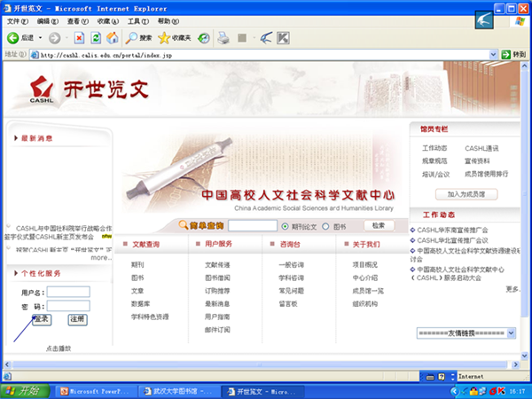Click the blue bird toolbar icon
This screenshot has width=532, height=399.
coord(266,38)
